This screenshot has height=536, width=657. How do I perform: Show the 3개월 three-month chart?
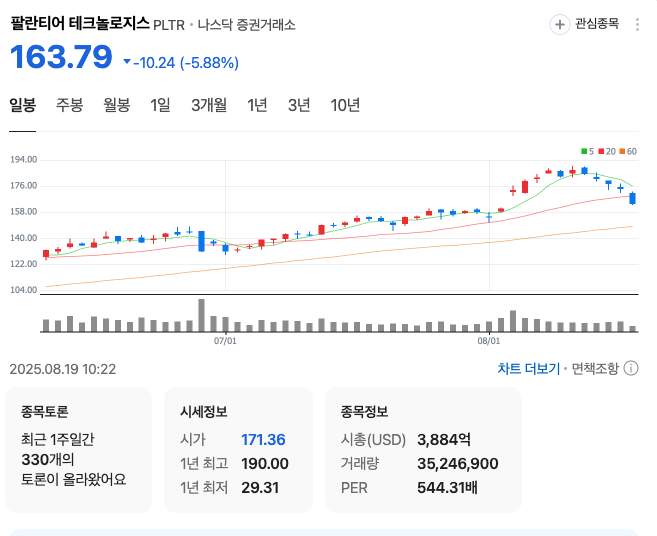pyautogui.click(x=209, y=105)
